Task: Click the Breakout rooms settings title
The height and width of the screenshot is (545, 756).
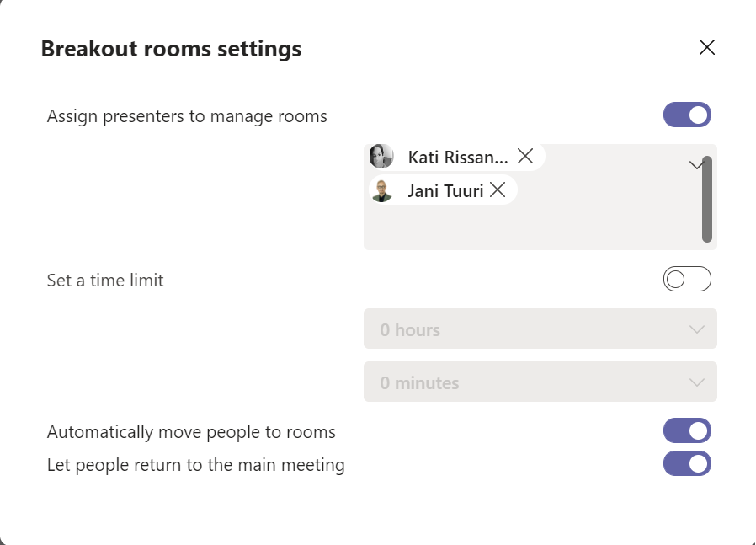Action: click(171, 49)
